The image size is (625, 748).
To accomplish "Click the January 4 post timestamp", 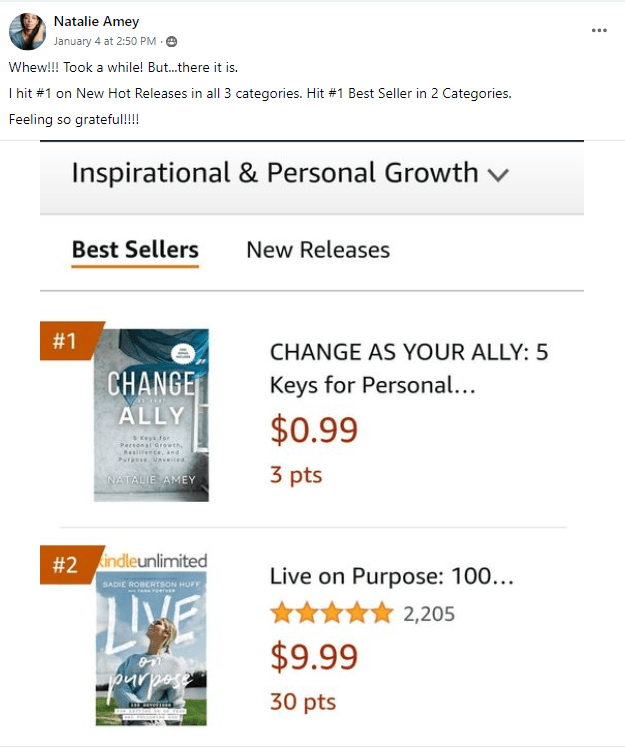I will pos(105,41).
